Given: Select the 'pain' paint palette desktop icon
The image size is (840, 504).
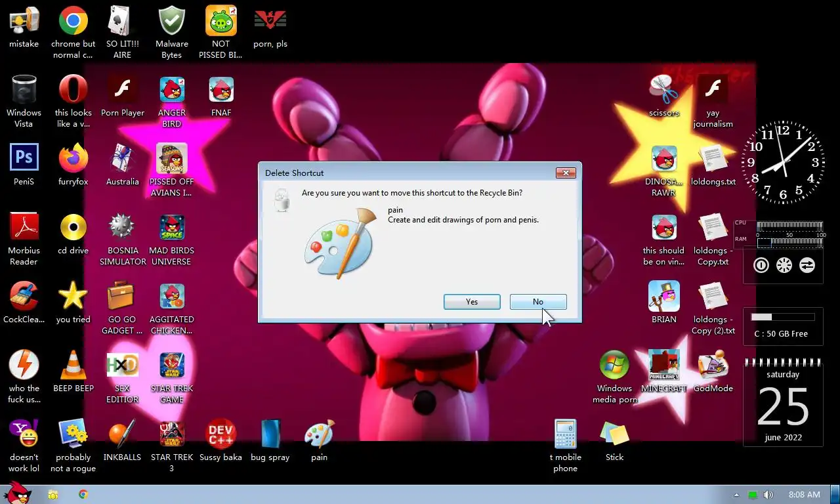Looking at the screenshot, I should pos(320,440).
